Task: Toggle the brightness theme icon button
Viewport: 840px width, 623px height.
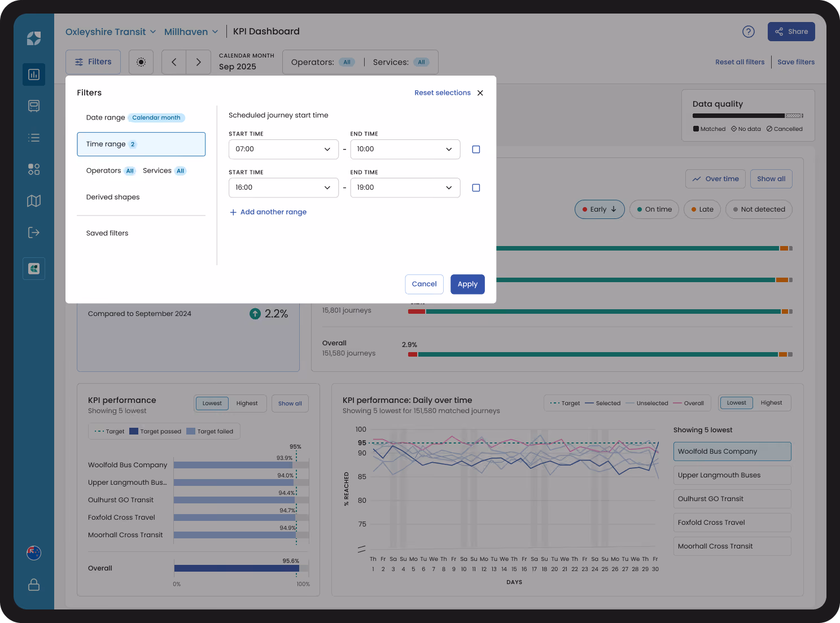Action: 141,62
